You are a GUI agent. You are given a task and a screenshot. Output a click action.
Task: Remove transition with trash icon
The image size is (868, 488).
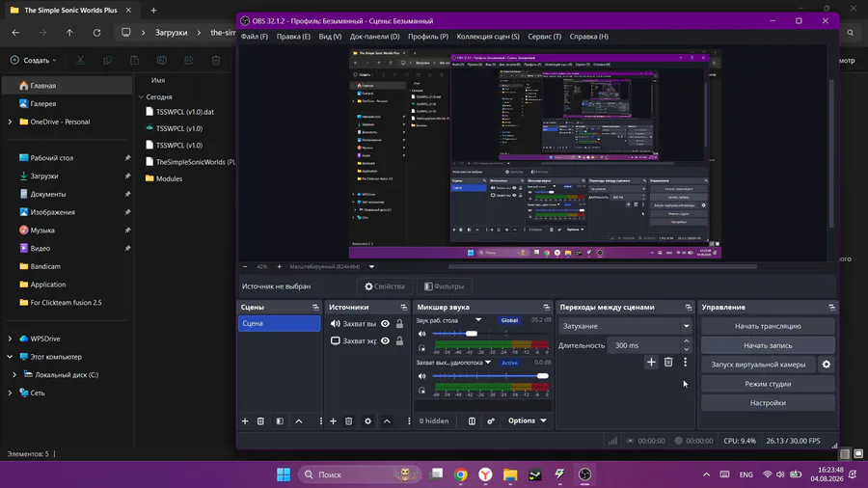pyautogui.click(x=668, y=363)
